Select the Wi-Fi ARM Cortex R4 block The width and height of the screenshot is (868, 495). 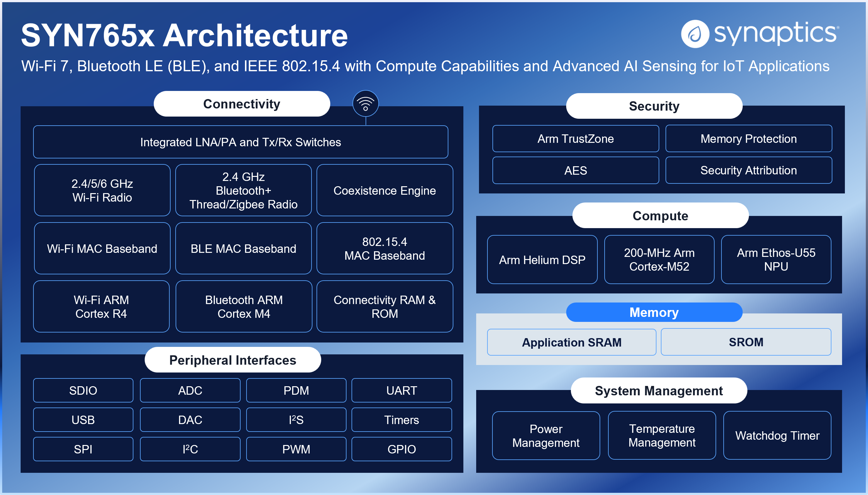101,306
